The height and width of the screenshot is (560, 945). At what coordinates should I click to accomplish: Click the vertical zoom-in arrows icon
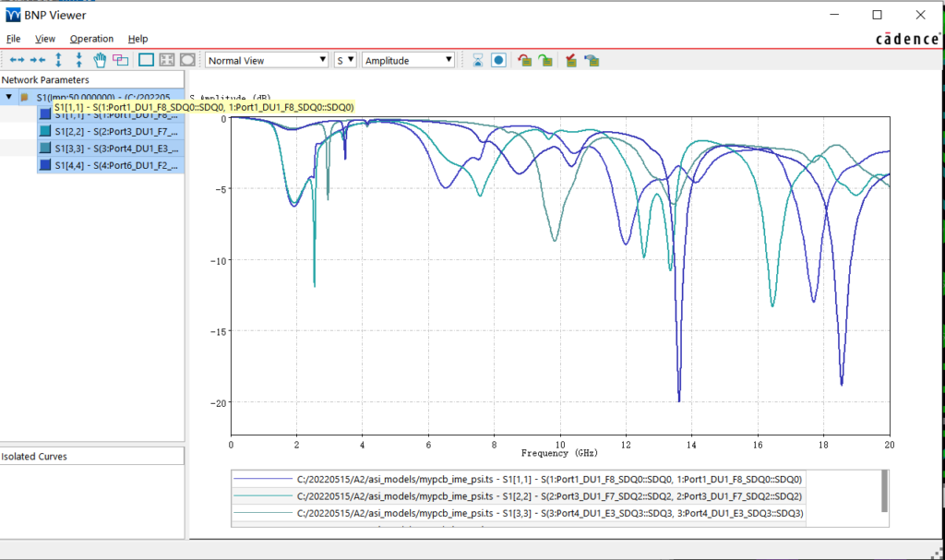coord(58,60)
